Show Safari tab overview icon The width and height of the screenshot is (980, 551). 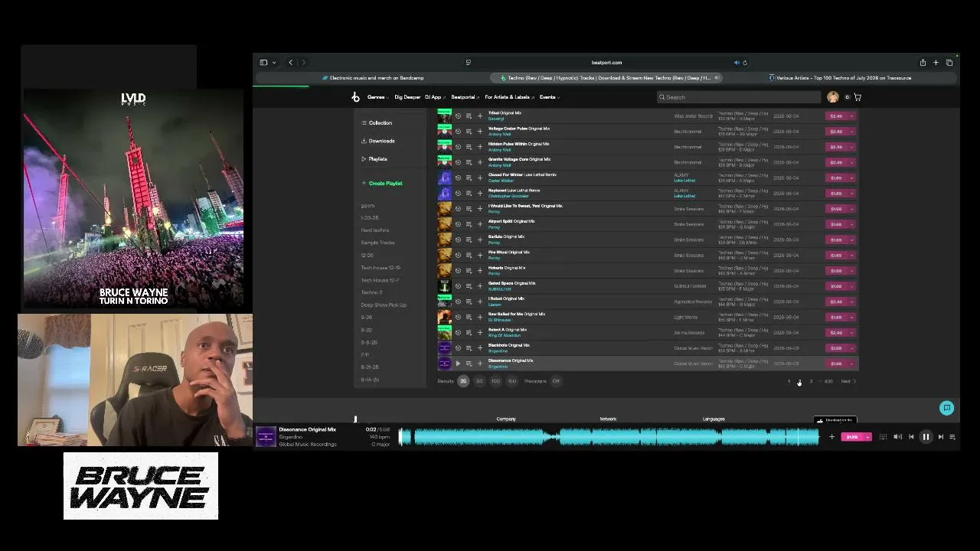tap(949, 63)
